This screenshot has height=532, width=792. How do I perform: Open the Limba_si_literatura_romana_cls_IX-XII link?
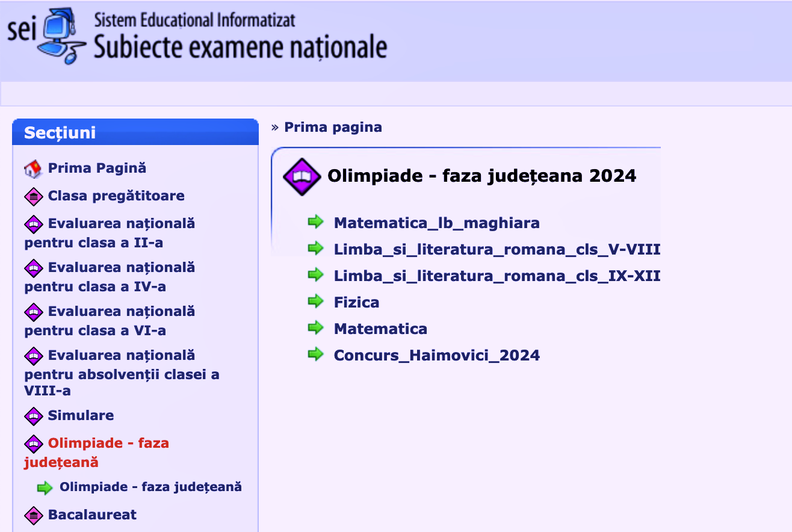tap(497, 276)
